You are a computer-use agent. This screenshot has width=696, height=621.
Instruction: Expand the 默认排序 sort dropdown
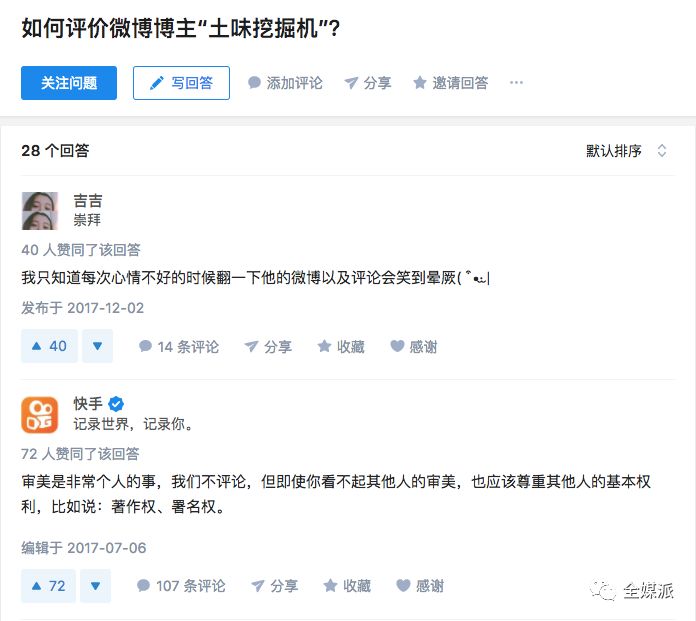pos(626,151)
